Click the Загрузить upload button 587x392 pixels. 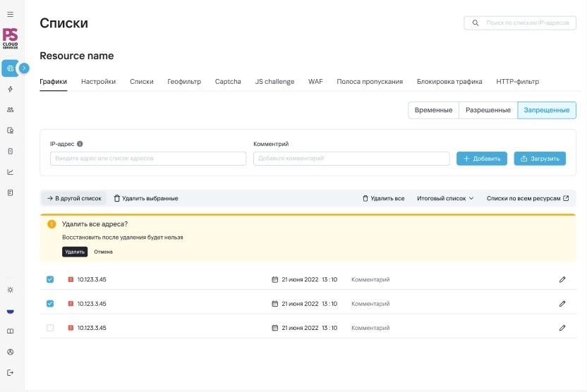540,159
